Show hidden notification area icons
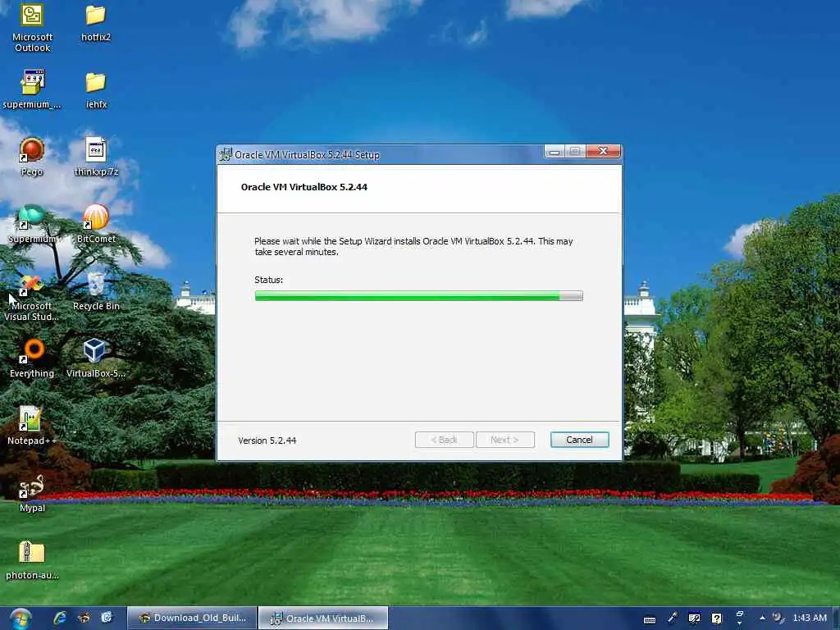 [x=762, y=618]
